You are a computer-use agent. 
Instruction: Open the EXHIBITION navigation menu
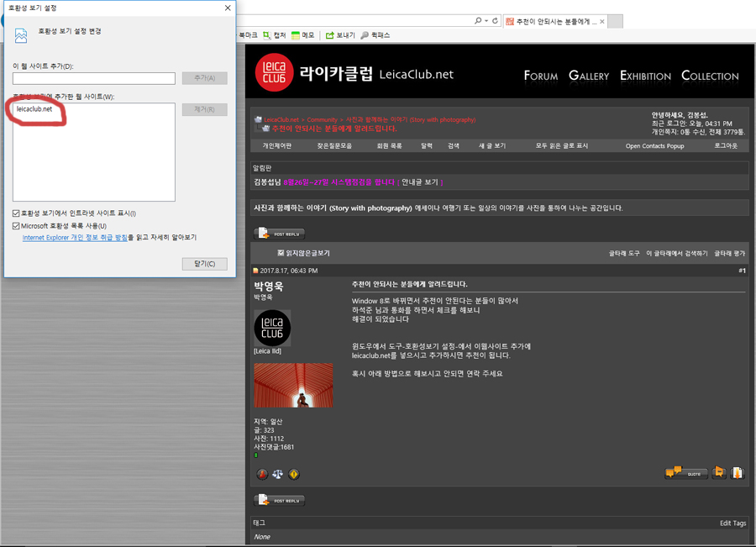(645, 76)
